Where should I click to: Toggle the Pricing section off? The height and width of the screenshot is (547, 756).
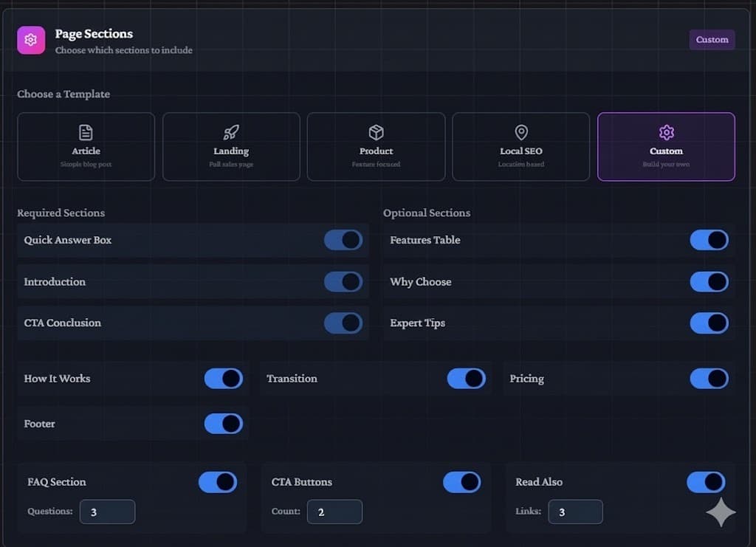[x=709, y=379]
